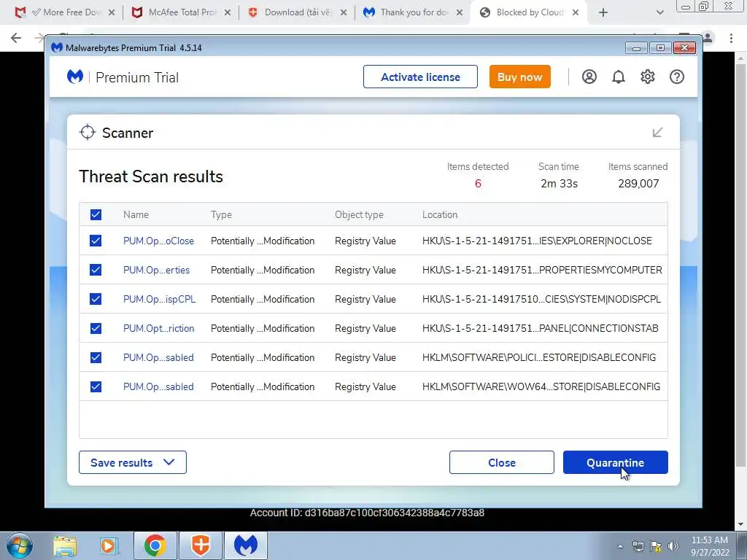Open Windows Explorer from the taskbar

click(65, 545)
